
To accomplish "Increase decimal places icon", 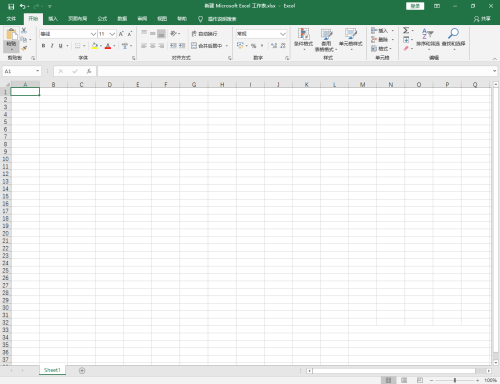I will (x=274, y=46).
